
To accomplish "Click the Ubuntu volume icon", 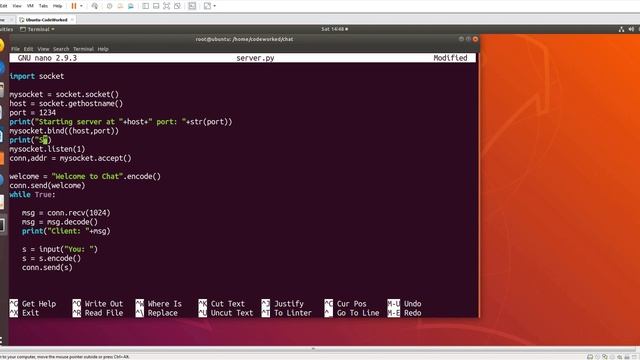I will (x=631, y=29).
